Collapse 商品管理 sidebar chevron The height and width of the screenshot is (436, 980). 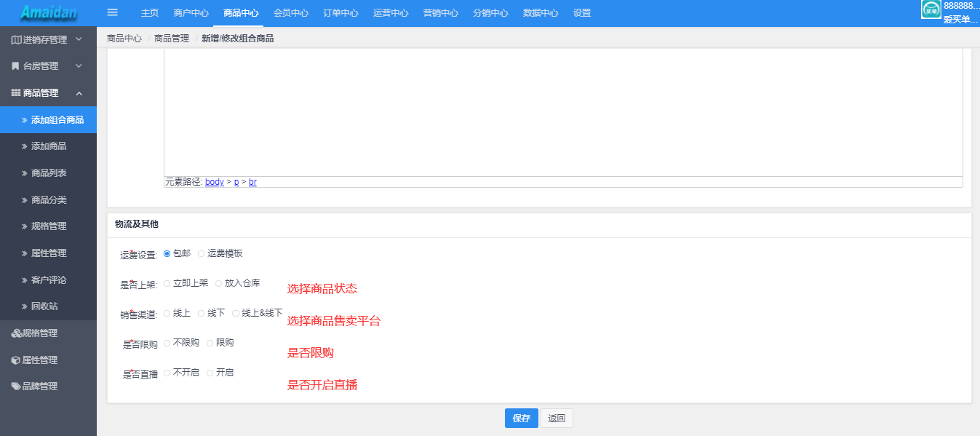pos(79,93)
